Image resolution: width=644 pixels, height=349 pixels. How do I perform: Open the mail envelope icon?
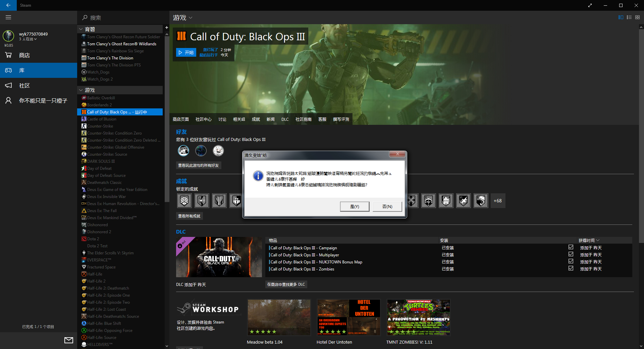(x=69, y=340)
